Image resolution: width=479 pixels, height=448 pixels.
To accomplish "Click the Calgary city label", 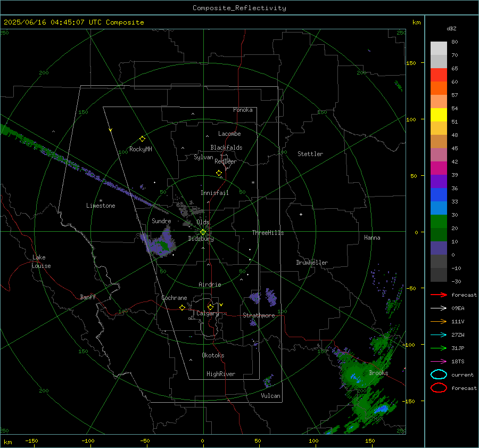I will [208, 313].
